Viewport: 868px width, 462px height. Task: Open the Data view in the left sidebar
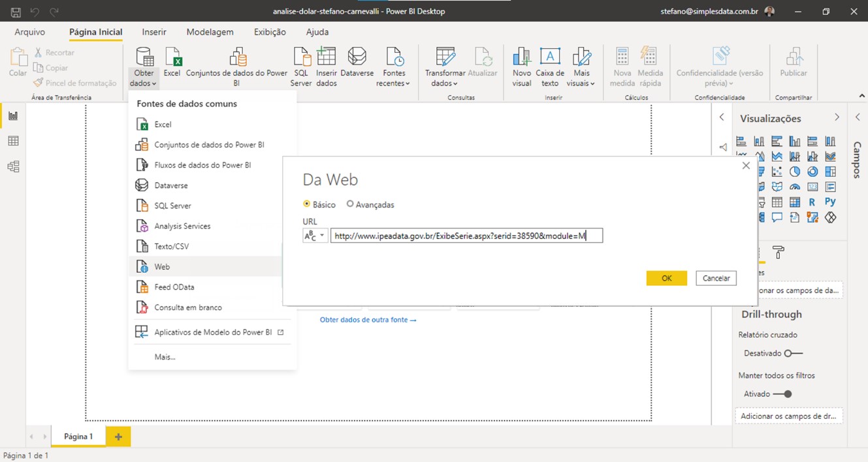click(13, 141)
